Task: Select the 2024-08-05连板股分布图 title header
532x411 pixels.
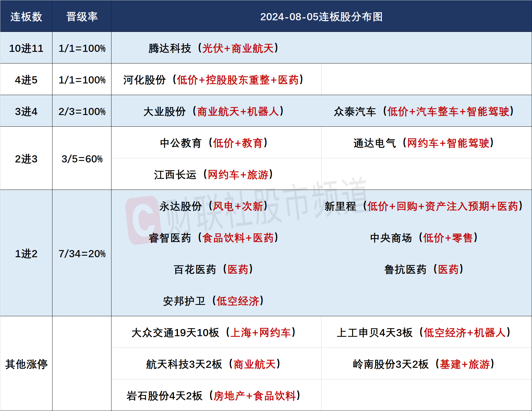Action: pyautogui.click(x=321, y=17)
